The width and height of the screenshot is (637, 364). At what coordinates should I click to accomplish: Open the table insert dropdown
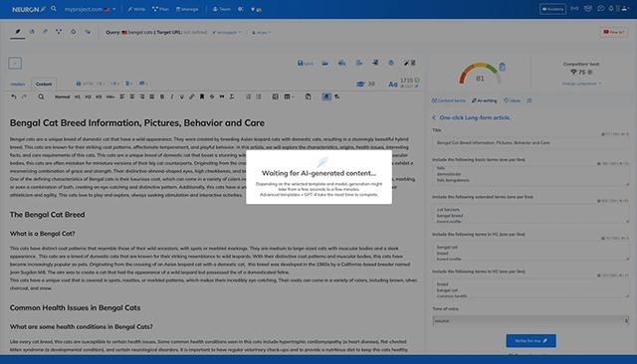click(289, 96)
